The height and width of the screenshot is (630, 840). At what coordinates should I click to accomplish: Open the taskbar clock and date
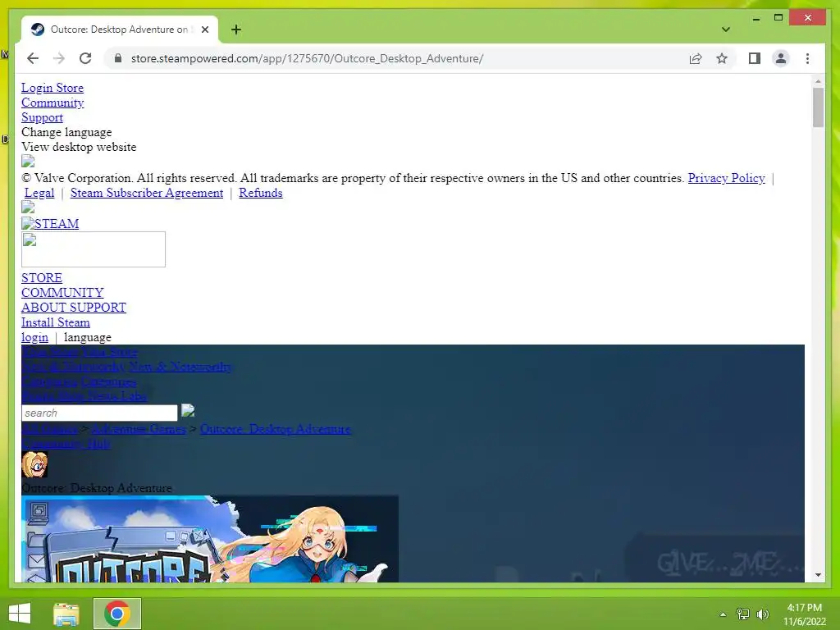(x=804, y=614)
